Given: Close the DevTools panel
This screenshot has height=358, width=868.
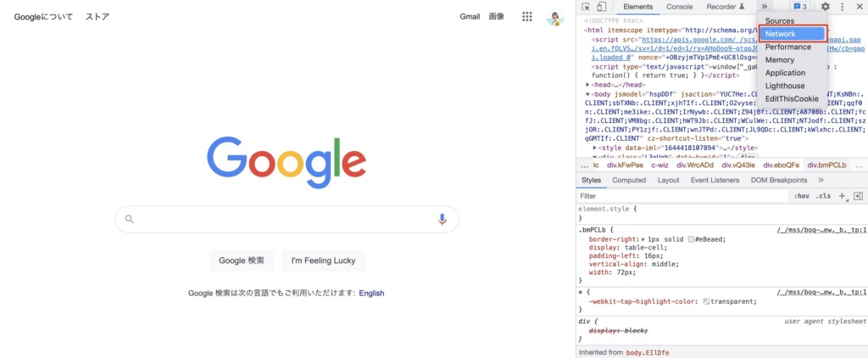Looking at the screenshot, I should point(860,7).
